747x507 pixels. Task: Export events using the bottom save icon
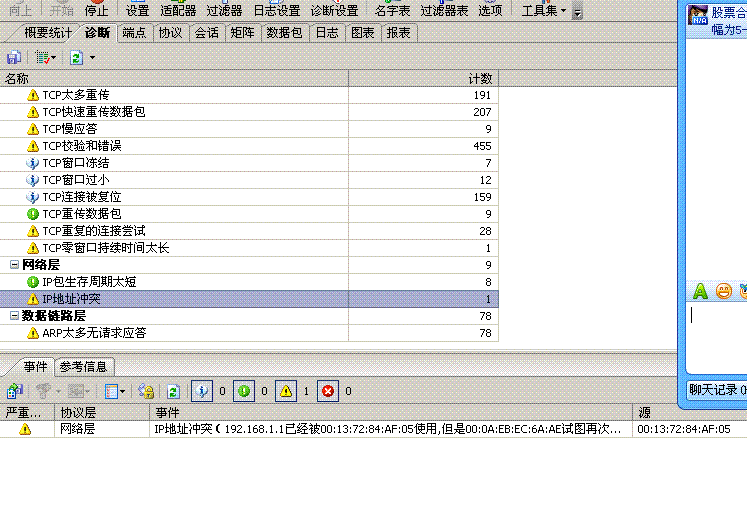pyautogui.click(x=14, y=391)
